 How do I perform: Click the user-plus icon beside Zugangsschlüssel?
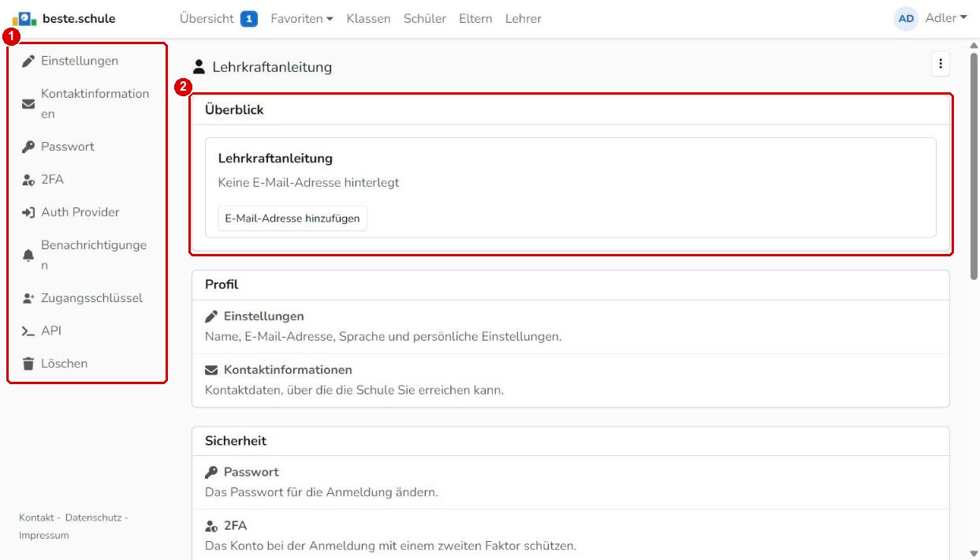[28, 299]
